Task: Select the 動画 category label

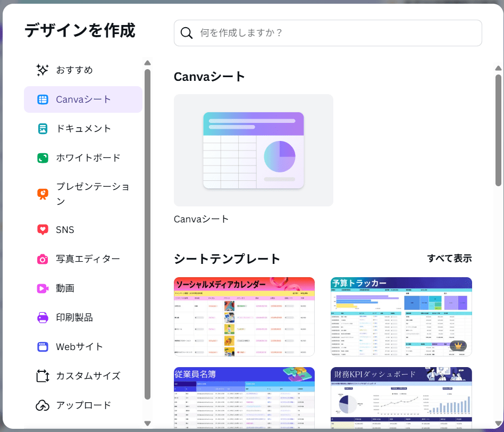Action: click(x=65, y=288)
